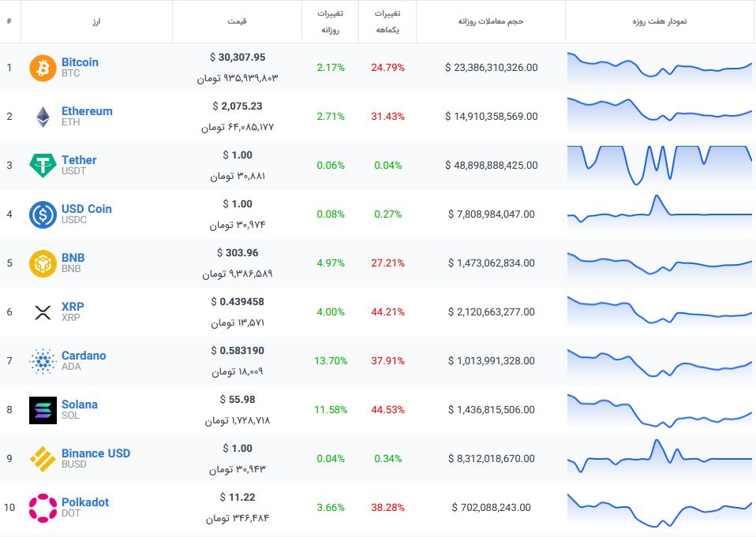Click the Polkadot pink logo icon

coord(43,508)
